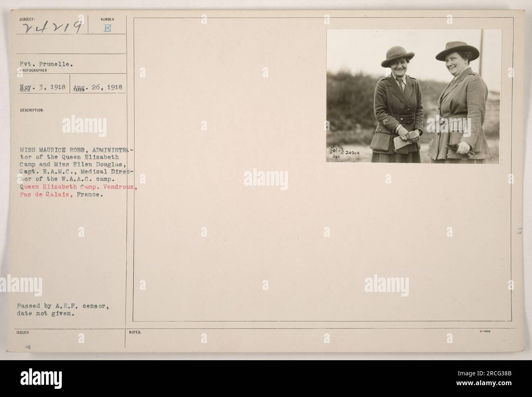The width and height of the screenshot is (532, 397).
Task: Click the photograph of two uniformed women
Action: pyautogui.click(x=414, y=96)
